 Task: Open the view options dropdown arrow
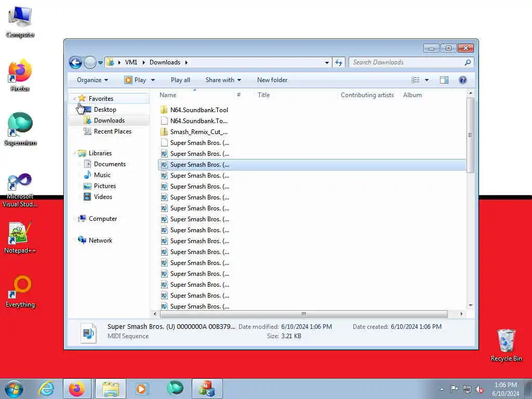[x=427, y=80]
